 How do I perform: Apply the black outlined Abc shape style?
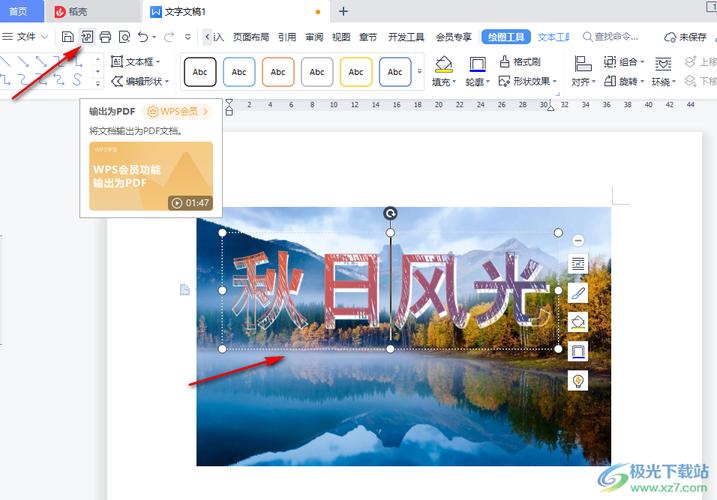(x=200, y=72)
